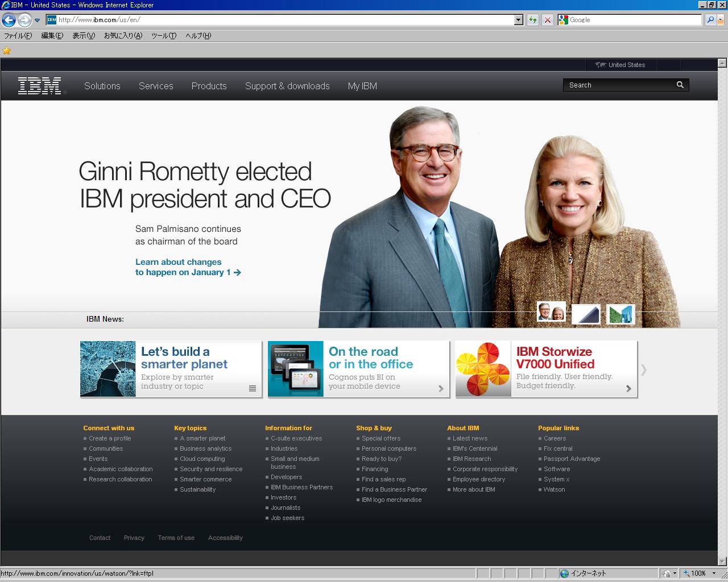
Task: Open Create a profile link
Action: tap(110, 438)
